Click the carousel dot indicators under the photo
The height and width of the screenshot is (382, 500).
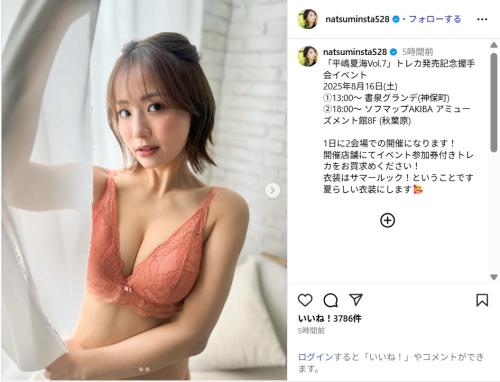(144, 369)
